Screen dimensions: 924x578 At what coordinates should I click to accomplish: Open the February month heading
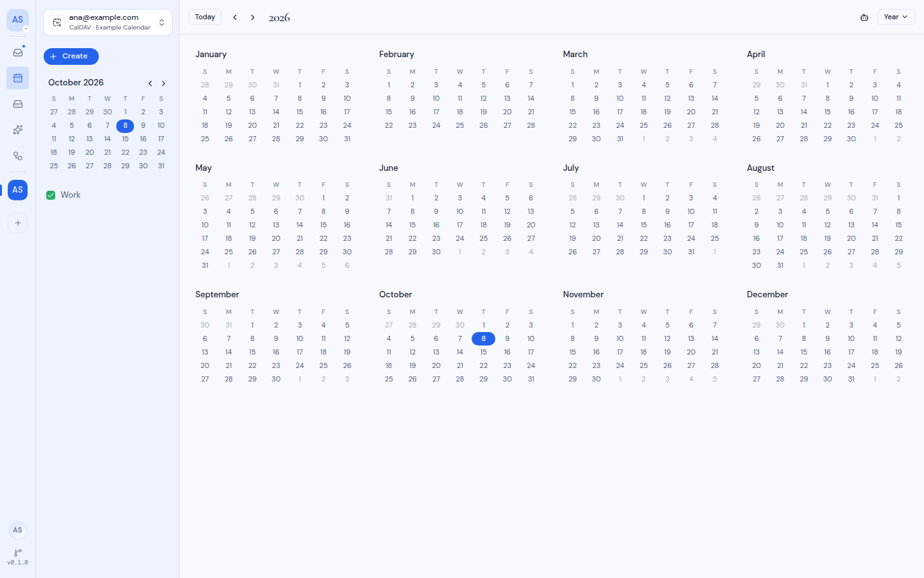397,55
